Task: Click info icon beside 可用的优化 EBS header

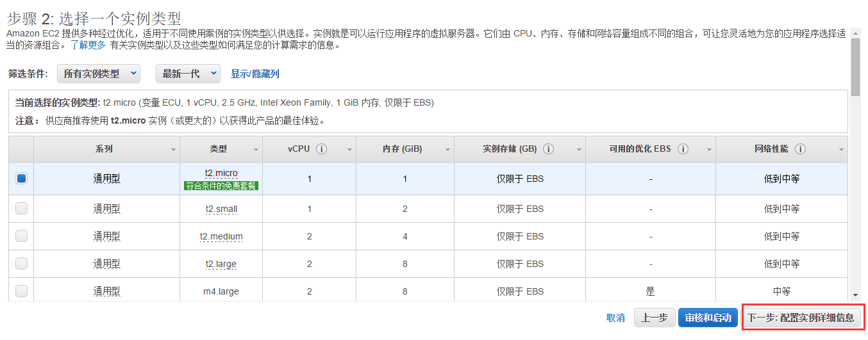Action: (x=683, y=149)
